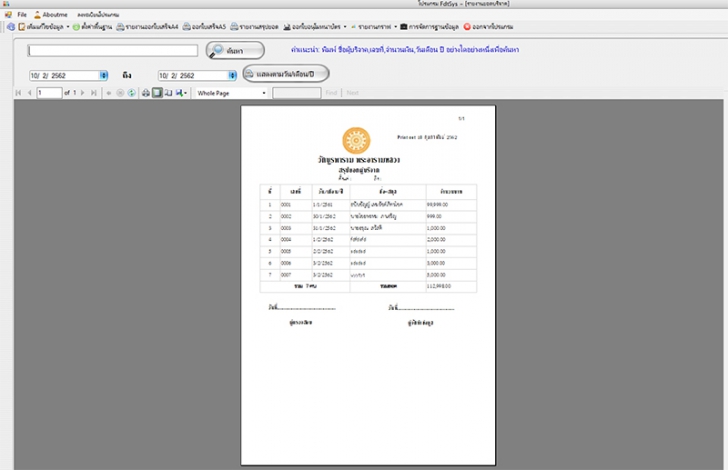Click the graph report toolbar item
The height and width of the screenshot is (470, 728).
[371, 27]
